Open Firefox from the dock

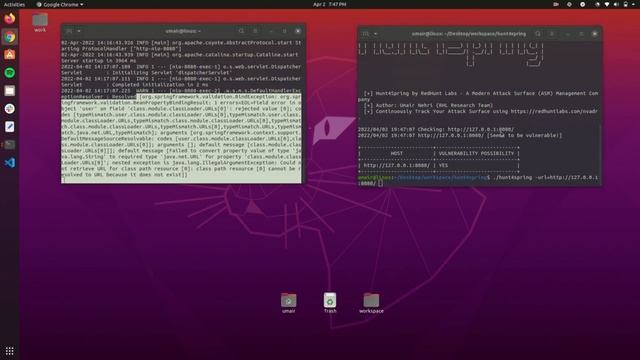coord(10,18)
